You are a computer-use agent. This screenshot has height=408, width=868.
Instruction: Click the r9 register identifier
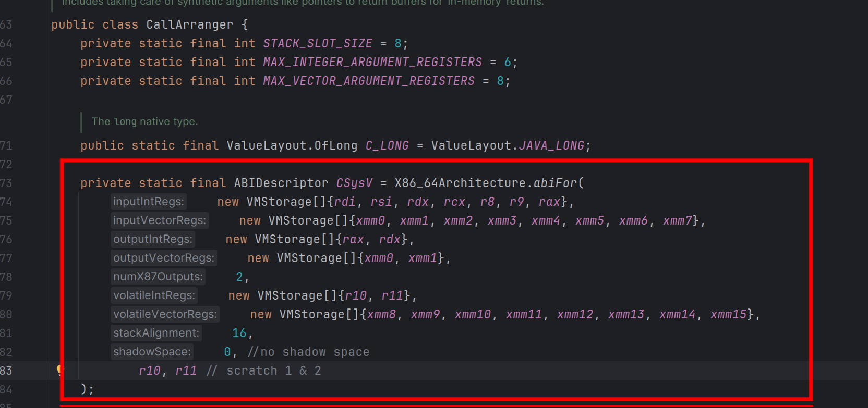516,202
